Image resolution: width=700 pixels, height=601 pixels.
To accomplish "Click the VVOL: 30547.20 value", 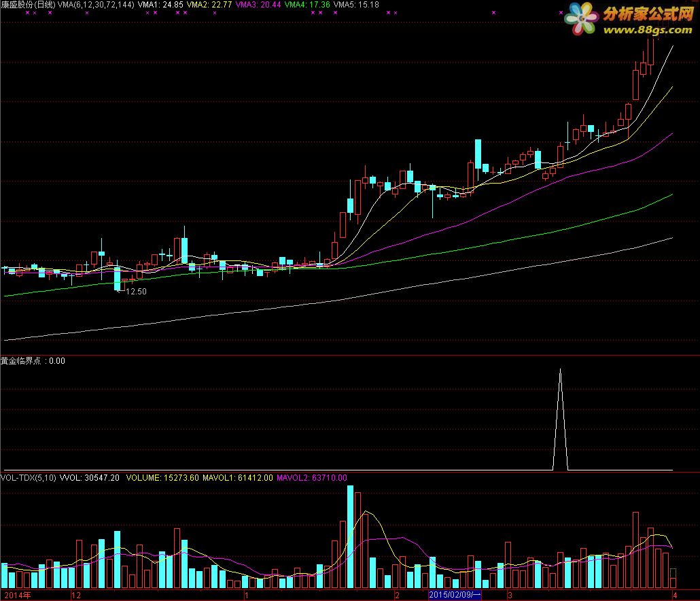I will (x=89, y=478).
